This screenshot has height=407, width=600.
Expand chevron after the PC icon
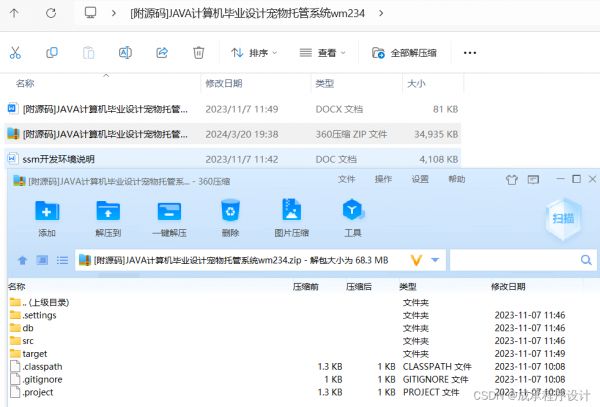point(114,13)
